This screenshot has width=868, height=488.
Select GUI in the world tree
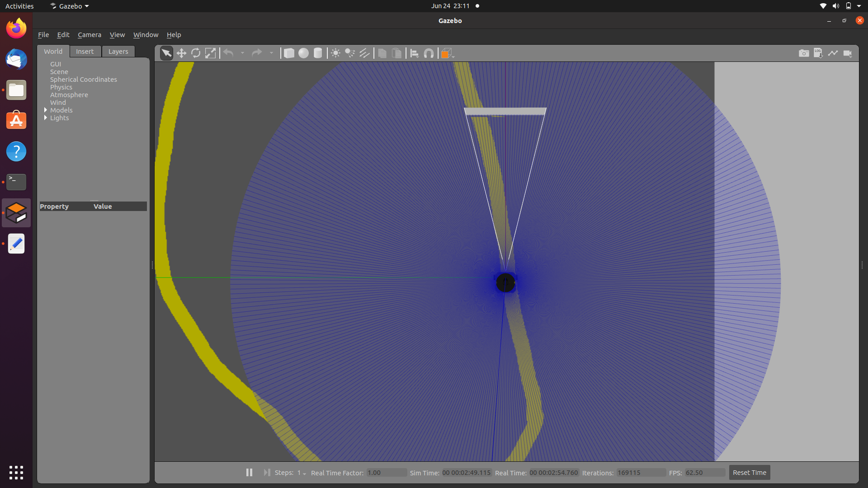[56, 64]
